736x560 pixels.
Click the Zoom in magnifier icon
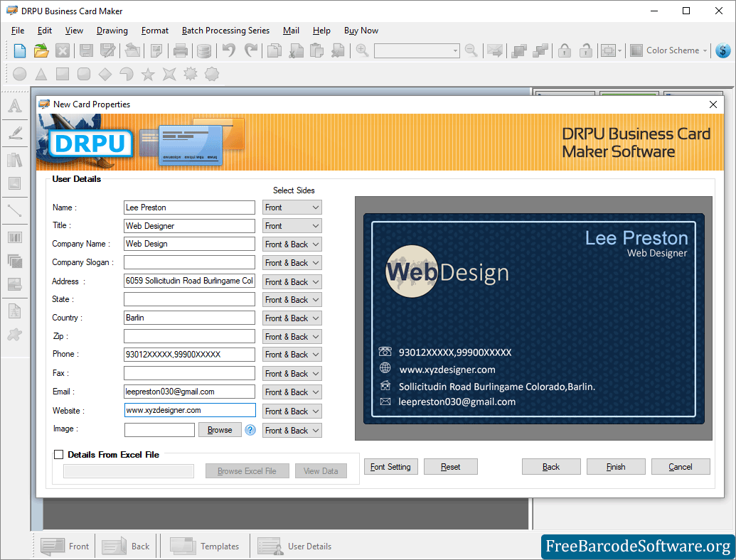pyautogui.click(x=362, y=50)
